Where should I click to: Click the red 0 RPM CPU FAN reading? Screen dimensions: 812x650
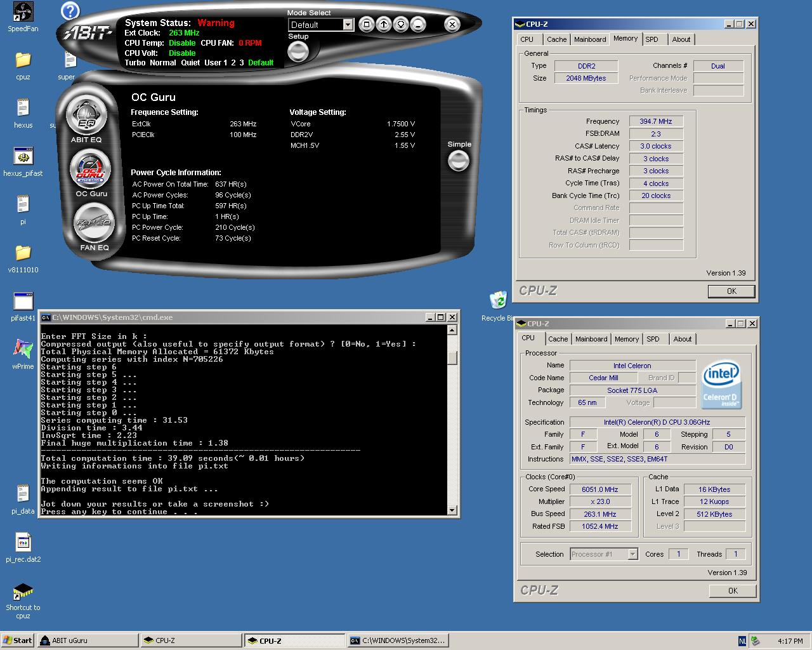pos(250,43)
